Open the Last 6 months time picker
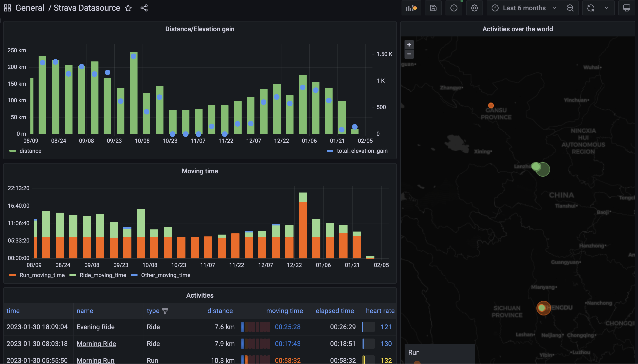638x364 pixels. (x=524, y=8)
